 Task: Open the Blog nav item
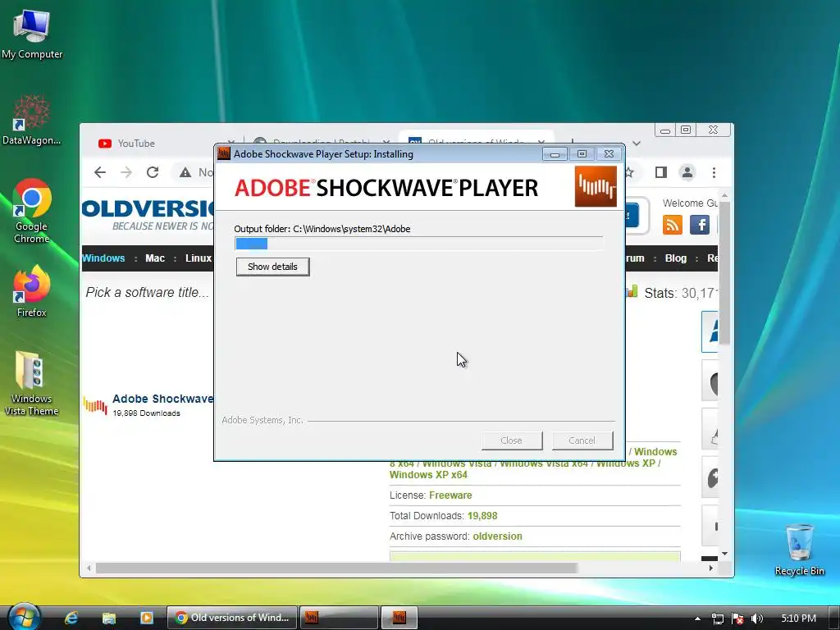(x=676, y=258)
